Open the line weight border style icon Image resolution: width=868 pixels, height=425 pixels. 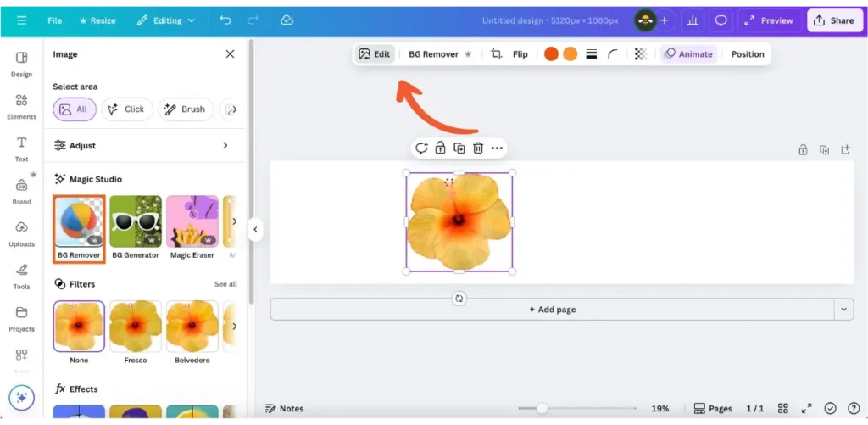591,54
